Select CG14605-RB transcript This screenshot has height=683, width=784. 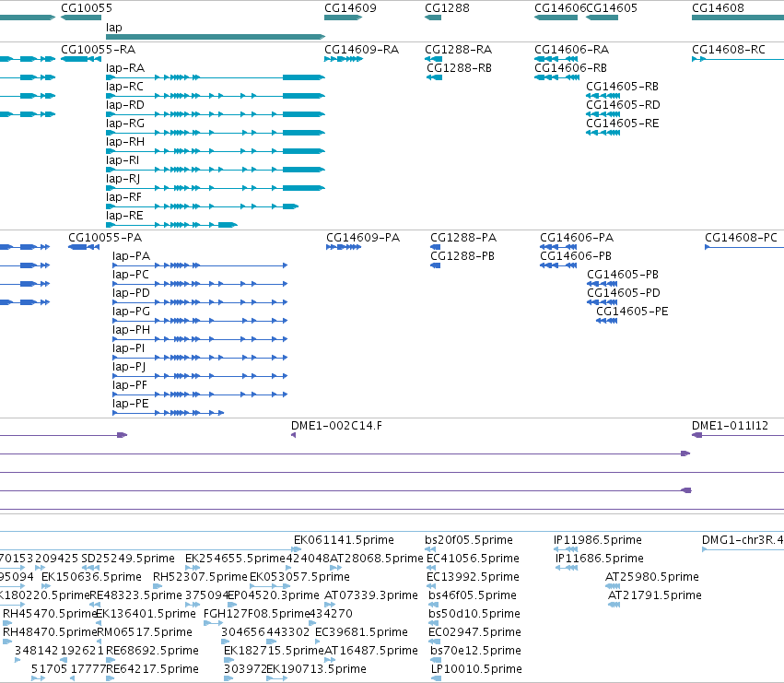coord(603,96)
